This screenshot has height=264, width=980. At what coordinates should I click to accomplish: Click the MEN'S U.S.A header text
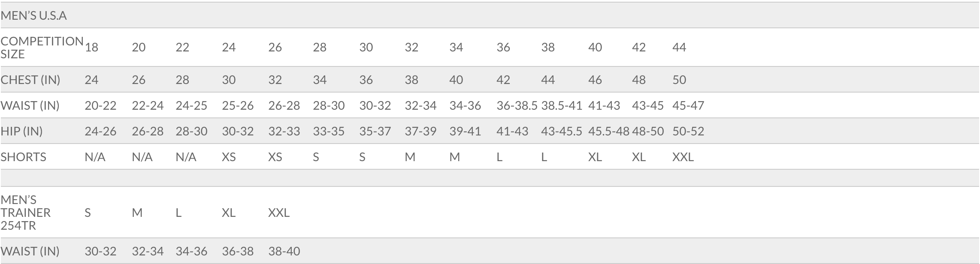[33, 16]
